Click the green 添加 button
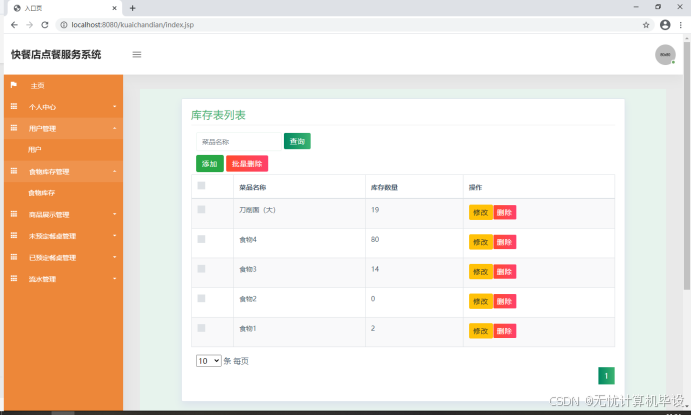The height and width of the screenshot is (415, 692). coord(210,164)
